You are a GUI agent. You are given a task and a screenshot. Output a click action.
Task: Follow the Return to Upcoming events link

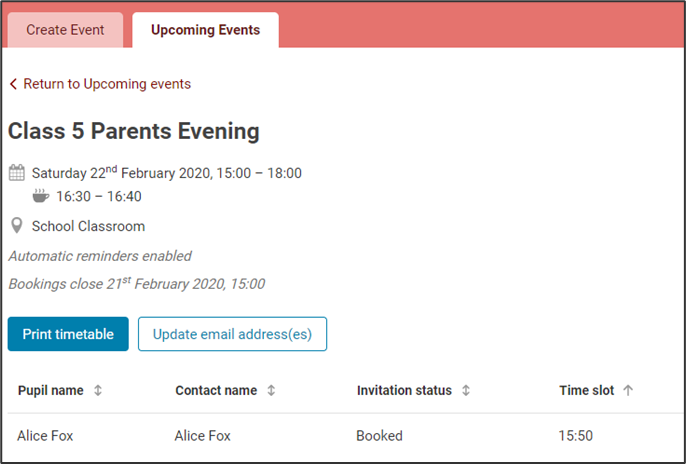107,84
